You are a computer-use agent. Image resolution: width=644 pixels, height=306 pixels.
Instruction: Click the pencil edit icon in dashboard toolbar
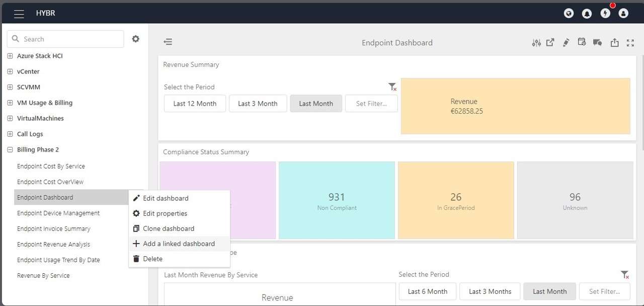pyautogui.click(x=566, y=42)
